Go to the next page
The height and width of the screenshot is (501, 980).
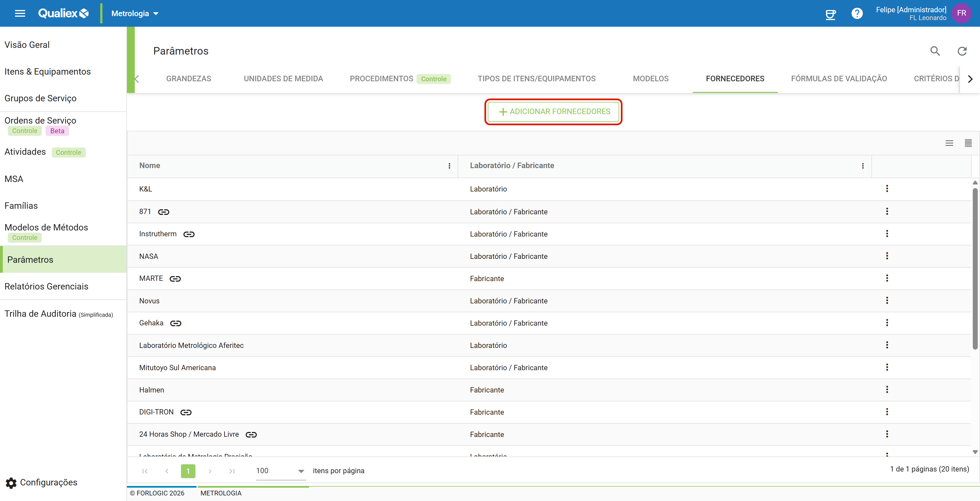coord(210,471)
